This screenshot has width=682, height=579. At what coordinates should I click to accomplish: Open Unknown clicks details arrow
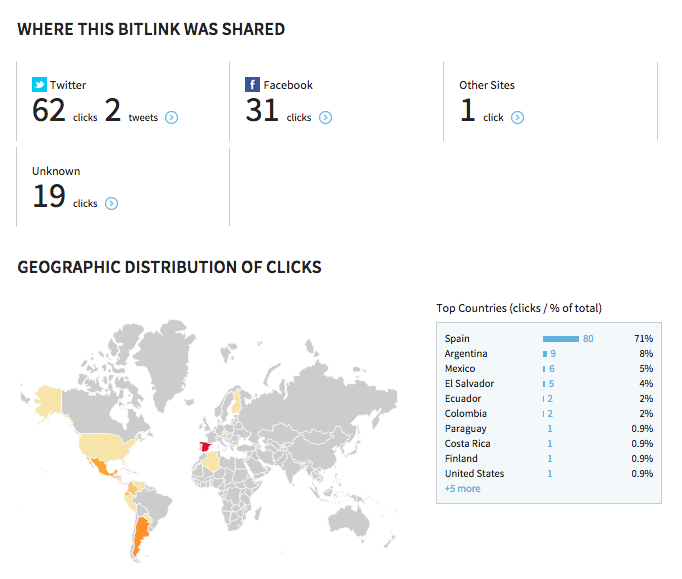point(111,204)
